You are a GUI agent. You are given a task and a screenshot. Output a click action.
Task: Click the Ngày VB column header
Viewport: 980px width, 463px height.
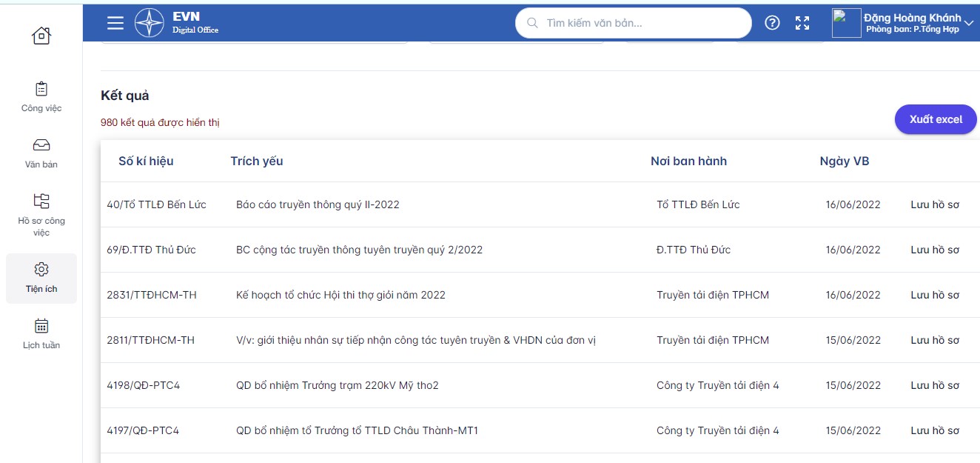pyautogui.click(x=844, y=161)
